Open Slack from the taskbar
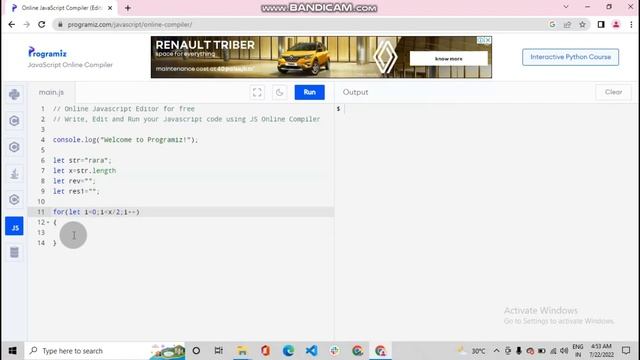This screenshot has height=360, width=640. [334, 351]
